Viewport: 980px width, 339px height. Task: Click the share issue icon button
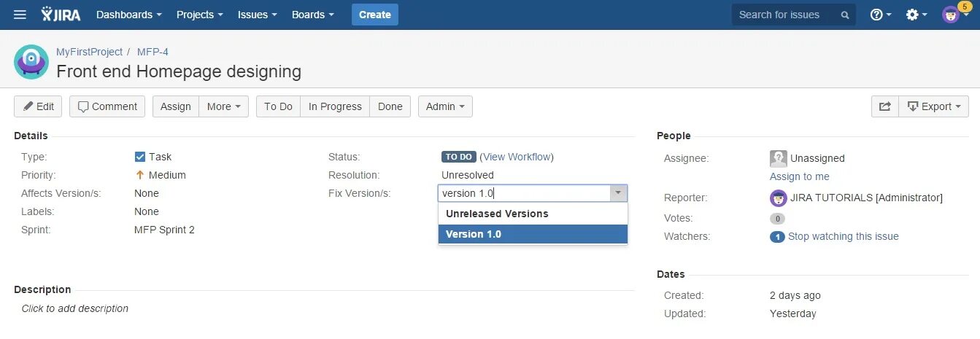884,106
